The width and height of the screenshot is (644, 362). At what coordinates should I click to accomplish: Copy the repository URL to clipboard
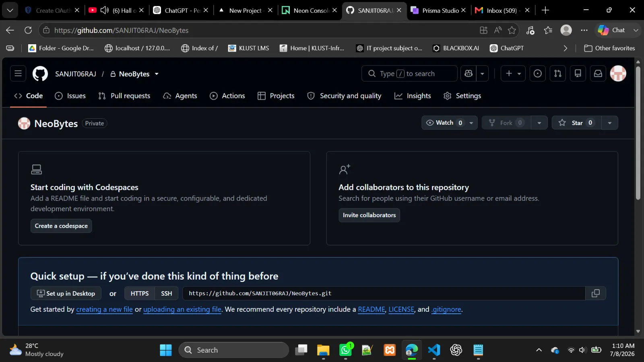coord(596,293)
